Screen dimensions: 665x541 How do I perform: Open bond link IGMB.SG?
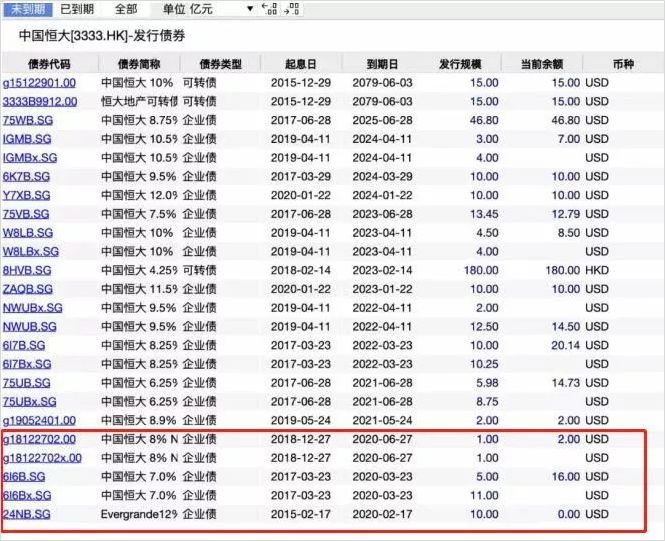pos(27,139)
